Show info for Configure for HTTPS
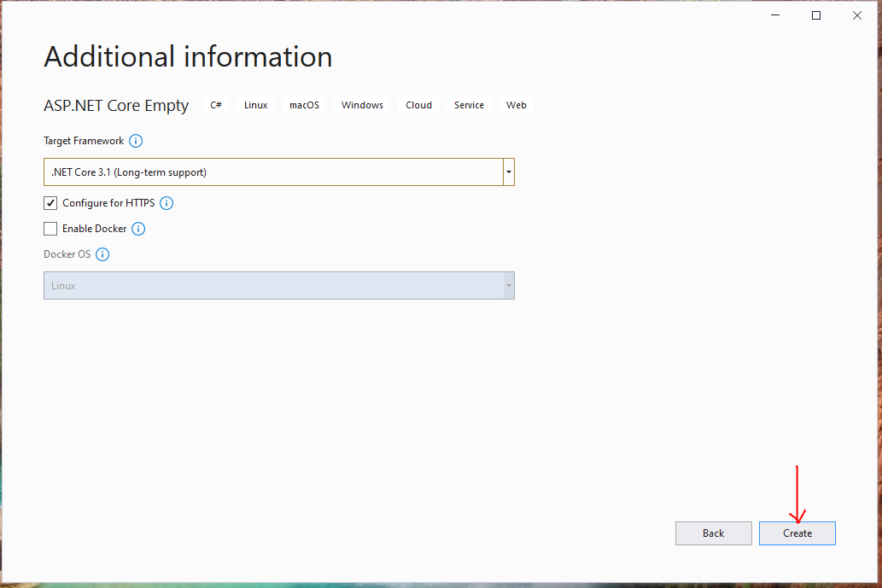Screen dimensions: 882x588 click(166, 203)
